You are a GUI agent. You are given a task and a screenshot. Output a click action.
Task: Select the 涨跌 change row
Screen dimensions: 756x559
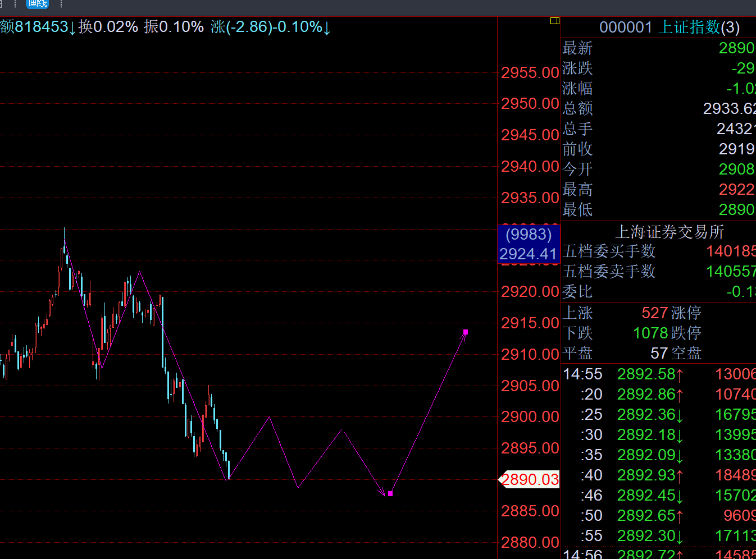tap(659, 68)
